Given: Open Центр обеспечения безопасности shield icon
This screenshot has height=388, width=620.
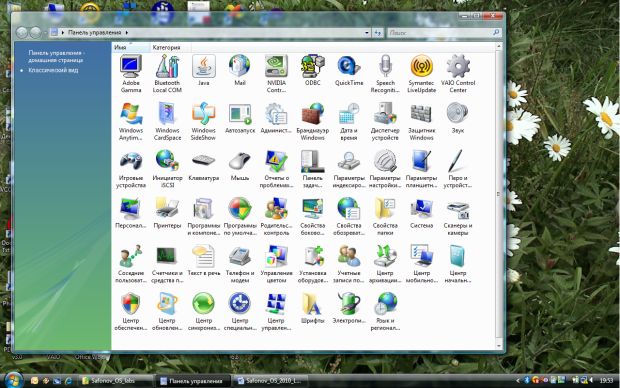Looking at the screenshot, I should coord(131,311).
